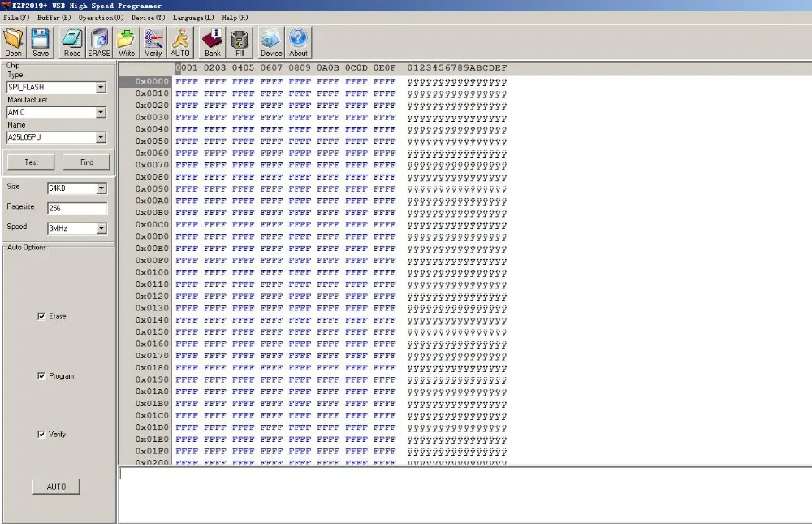The height and width of the screenshot is (524, 812).
Task: Open the Help menu
Action: [x=235, y=18]
